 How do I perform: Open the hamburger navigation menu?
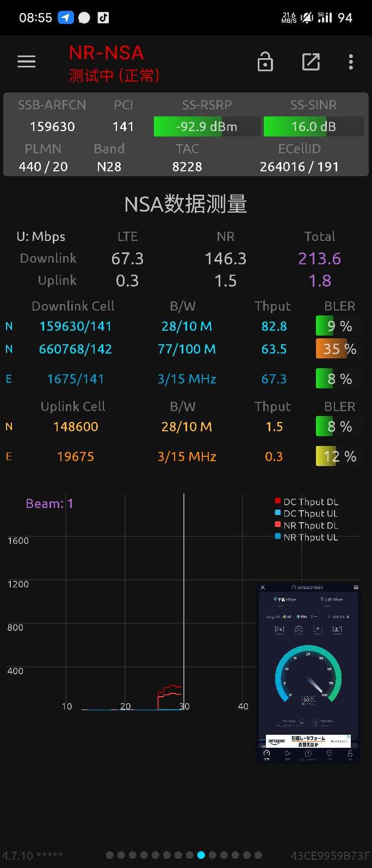coord(26,62)
